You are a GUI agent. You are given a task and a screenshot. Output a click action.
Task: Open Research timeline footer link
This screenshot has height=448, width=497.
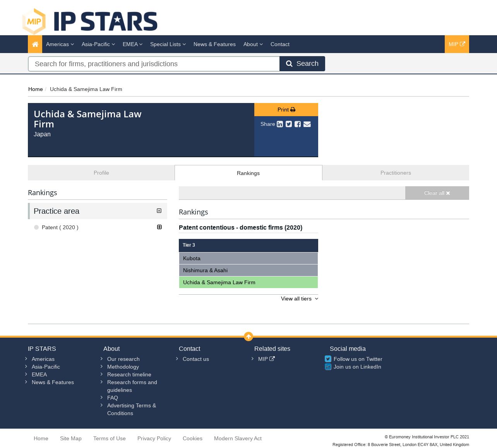click(129, 374)
